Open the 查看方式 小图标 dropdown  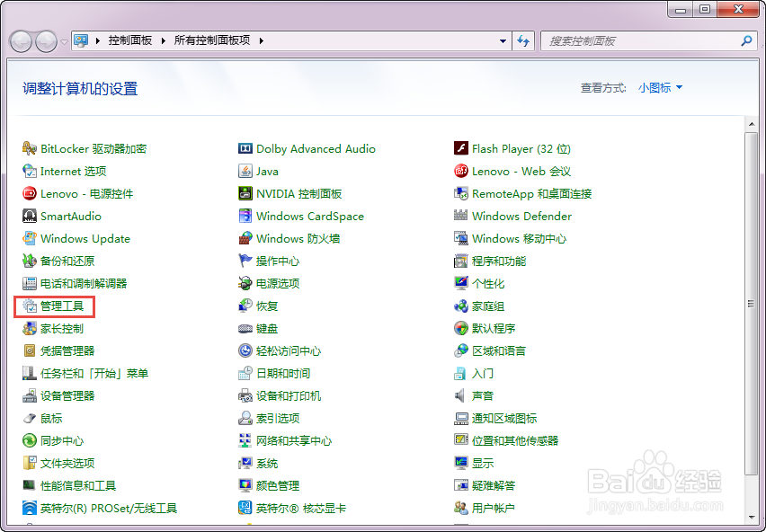coord(660,88)
